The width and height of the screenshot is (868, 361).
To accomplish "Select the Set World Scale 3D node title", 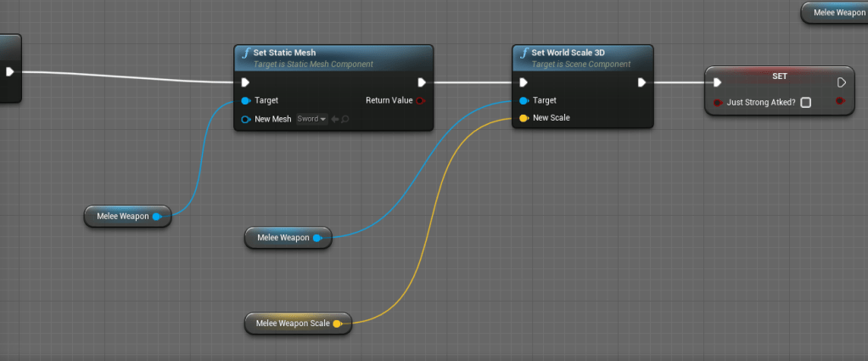I will coord(568,53).
